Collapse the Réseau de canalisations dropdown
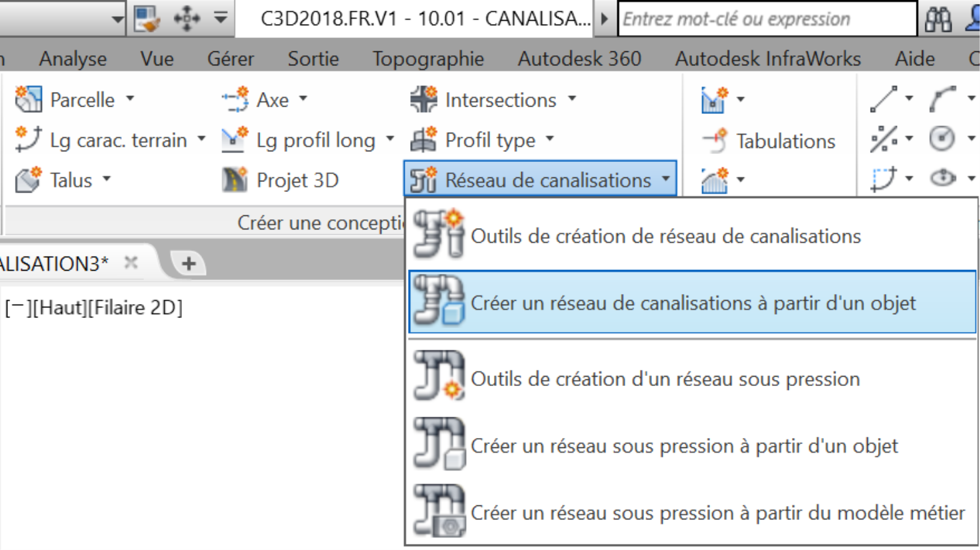Screen dimensions: 980x550 666,179
